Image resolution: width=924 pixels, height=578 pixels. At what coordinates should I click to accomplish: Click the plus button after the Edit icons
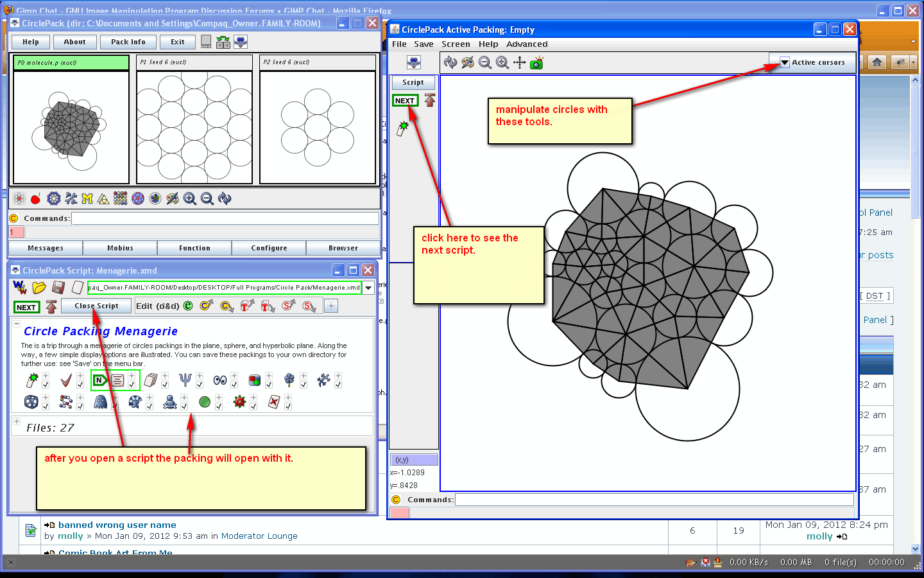coord(331,306)
